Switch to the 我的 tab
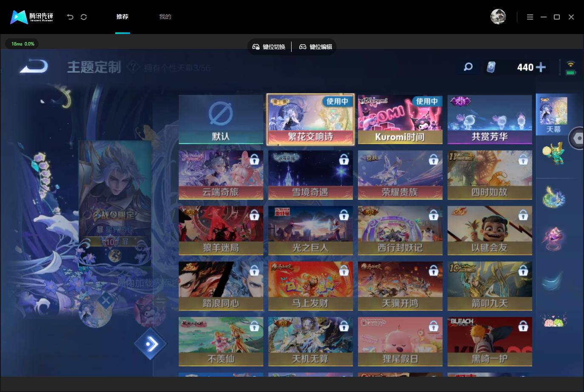 [165, 17]
